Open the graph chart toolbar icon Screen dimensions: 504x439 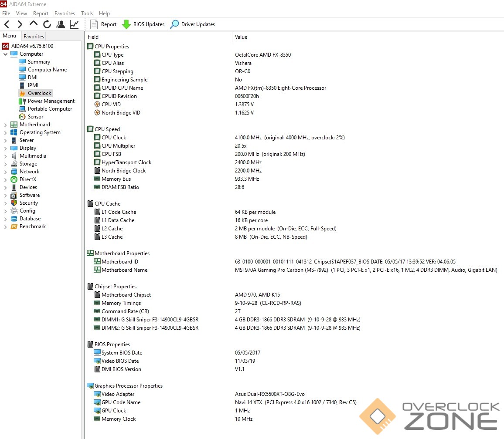[x=74, y=24]
